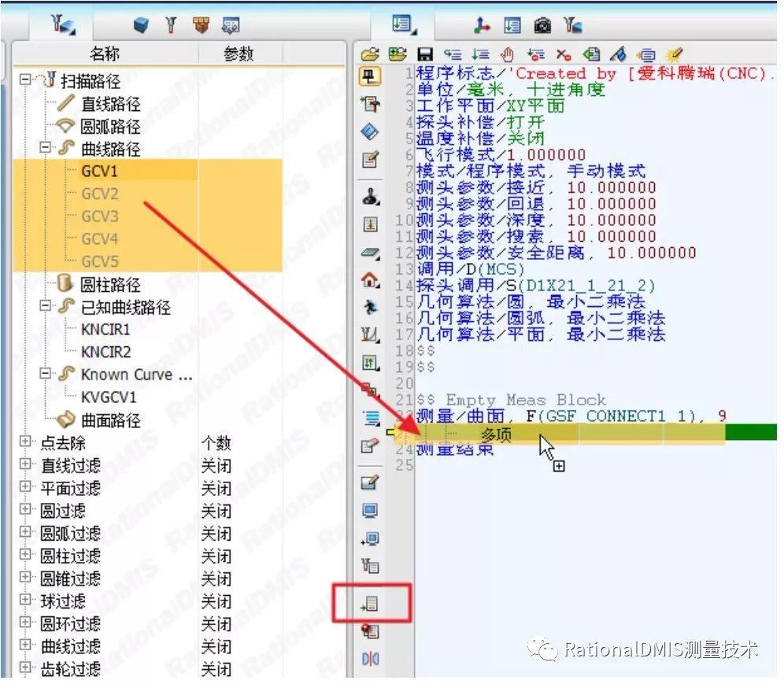Click the joystick icon in the vertical toolbar
Screen dimensions: 784x684
pyautogui.click(x=371, y=198)
